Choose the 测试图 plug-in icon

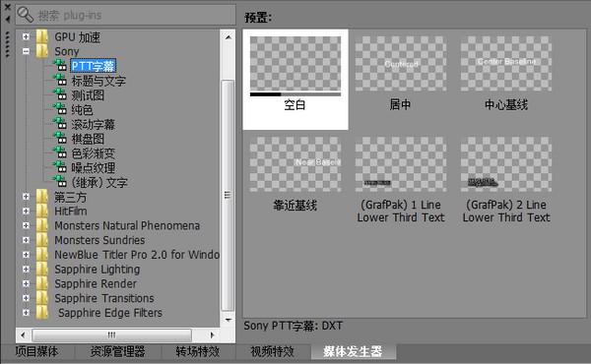[x=60, y=94]
